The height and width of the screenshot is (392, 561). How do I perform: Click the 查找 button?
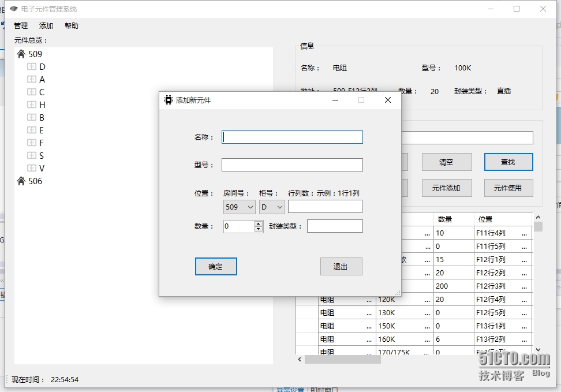coord(508,162)
